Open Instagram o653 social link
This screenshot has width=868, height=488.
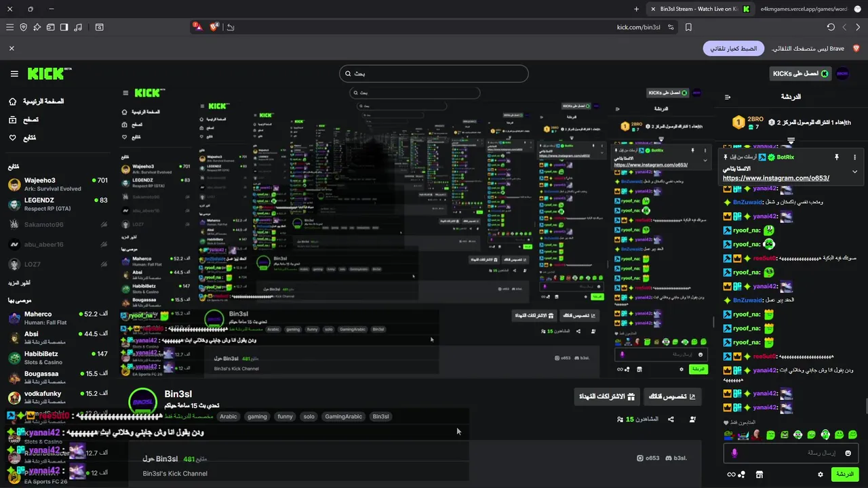[x=648, y=458]
